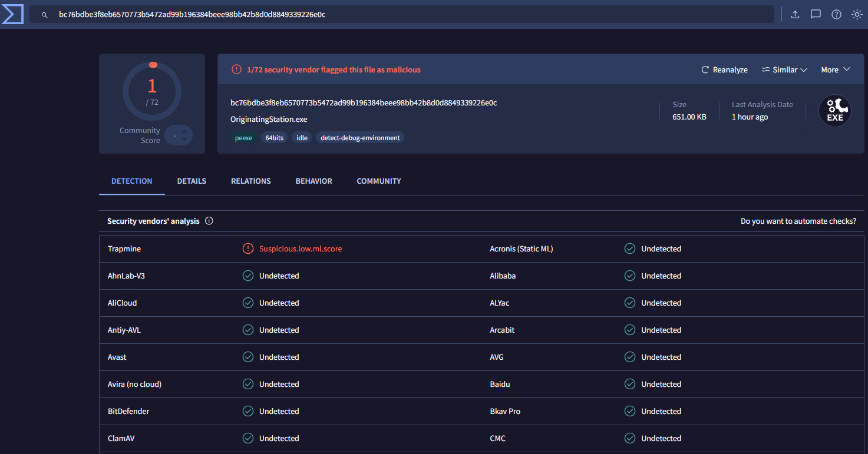
Task: Click the Undetected result in the Avast row
Action: pos(279,357)
